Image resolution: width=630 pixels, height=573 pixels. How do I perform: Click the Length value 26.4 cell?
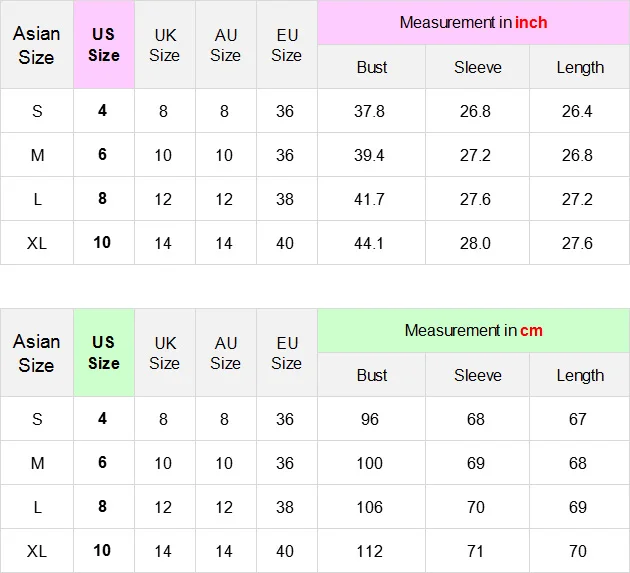coord(580,111)
